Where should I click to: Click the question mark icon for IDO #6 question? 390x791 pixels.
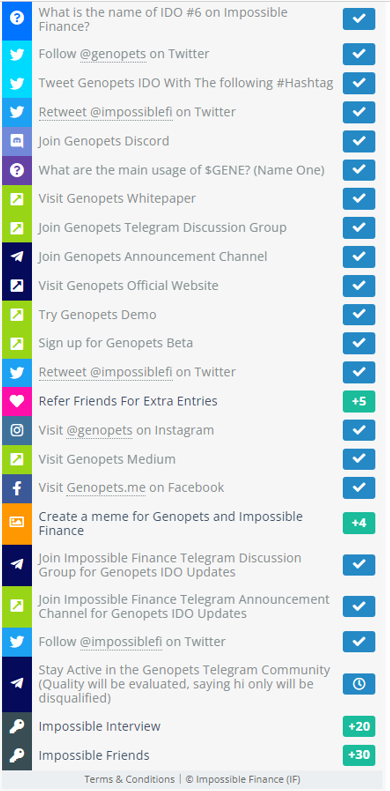(17, 19)
